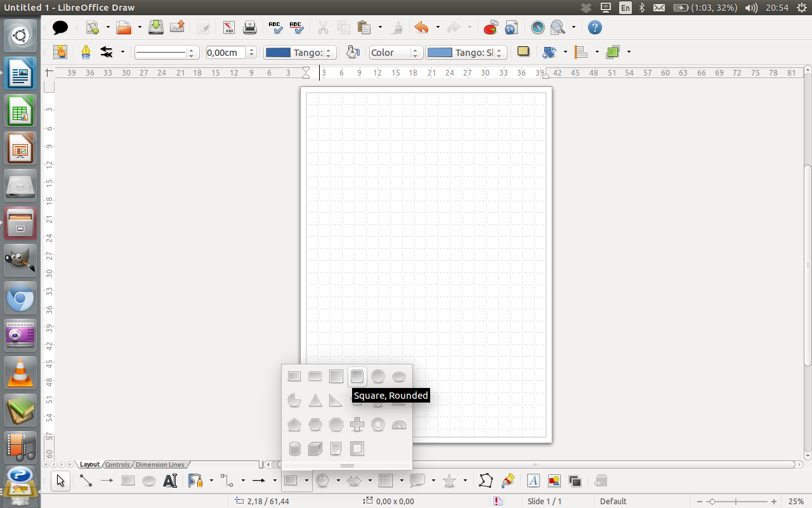Viewport: 812px width, 508px height.
Task: Open the Area fill bucket dialog
Action: [353, 53]
